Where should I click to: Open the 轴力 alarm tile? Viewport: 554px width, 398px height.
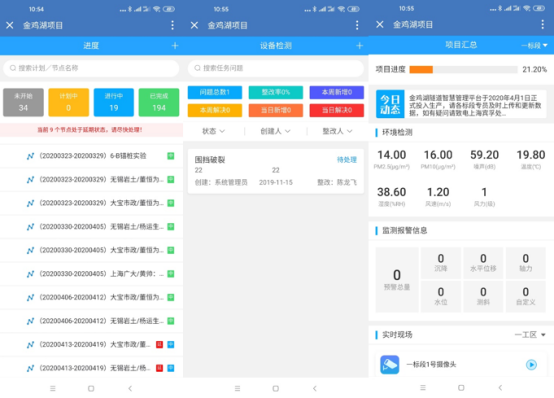pyautogui.click(x=526, y=263)
